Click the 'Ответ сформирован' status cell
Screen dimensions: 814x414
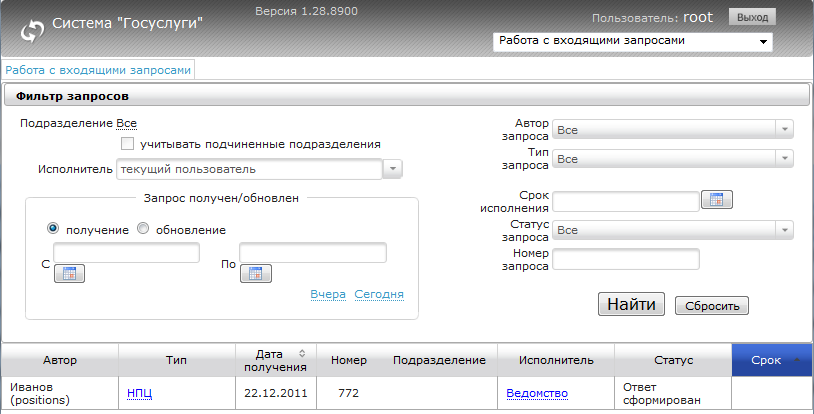[x=673, y=393]
